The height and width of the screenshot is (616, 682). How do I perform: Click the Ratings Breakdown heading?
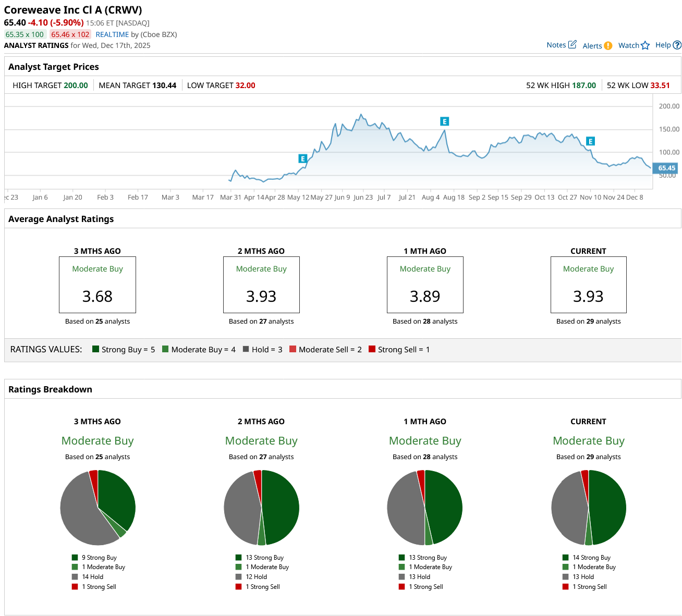50,389
